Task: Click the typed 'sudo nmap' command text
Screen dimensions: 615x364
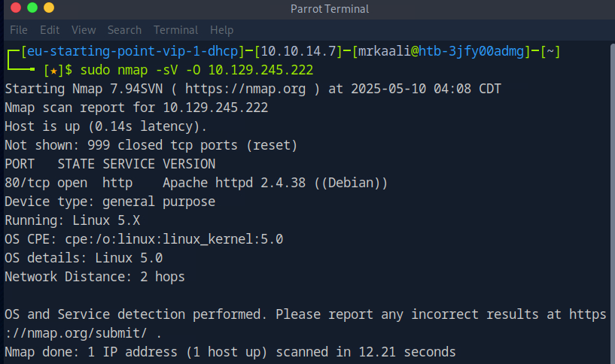Action: [109, 70]
